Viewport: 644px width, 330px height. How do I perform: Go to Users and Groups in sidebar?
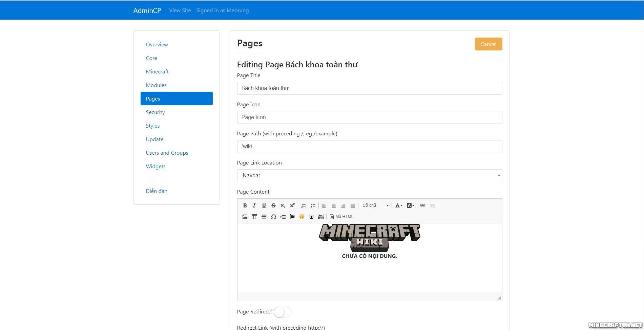[x=167, y=153]
